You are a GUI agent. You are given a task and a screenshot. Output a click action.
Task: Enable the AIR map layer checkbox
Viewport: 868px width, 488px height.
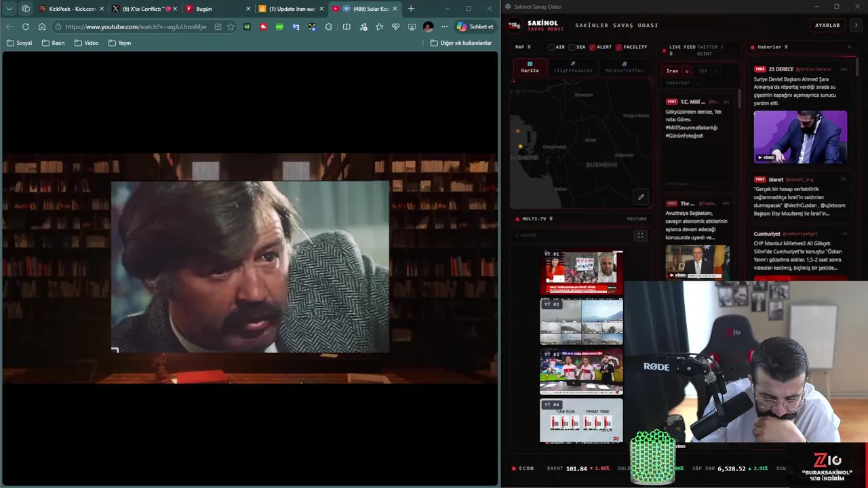point(551,47)
